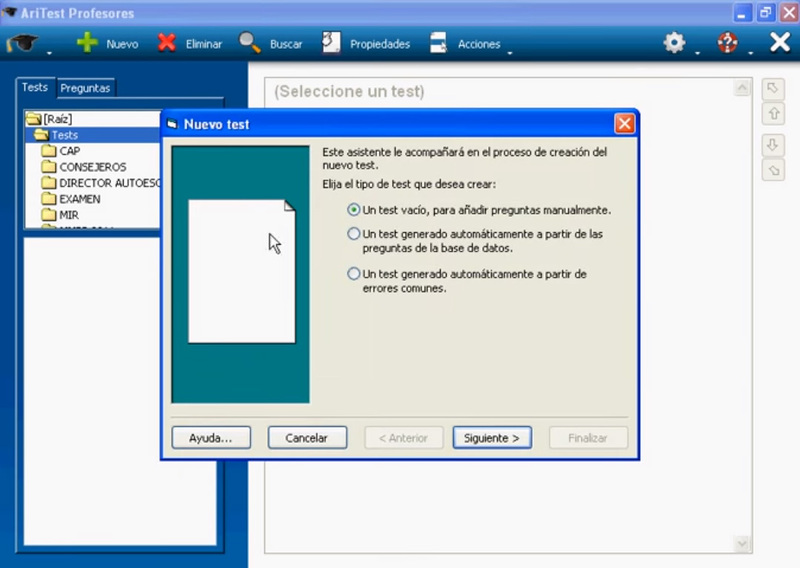Image resolution: width=800 pixels, height=568 pixels.
Task: Click the move-up arrow icon
Action: [773, 113]
